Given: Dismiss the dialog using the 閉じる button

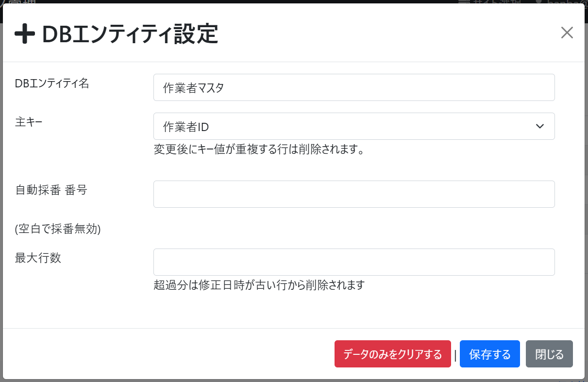Looking at the screenshot, I should tap(549, 354).
